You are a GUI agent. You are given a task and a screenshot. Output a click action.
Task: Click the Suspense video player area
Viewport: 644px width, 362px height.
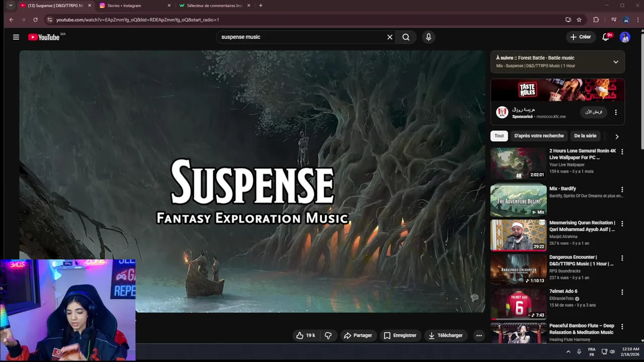click(x=252, y=181)
